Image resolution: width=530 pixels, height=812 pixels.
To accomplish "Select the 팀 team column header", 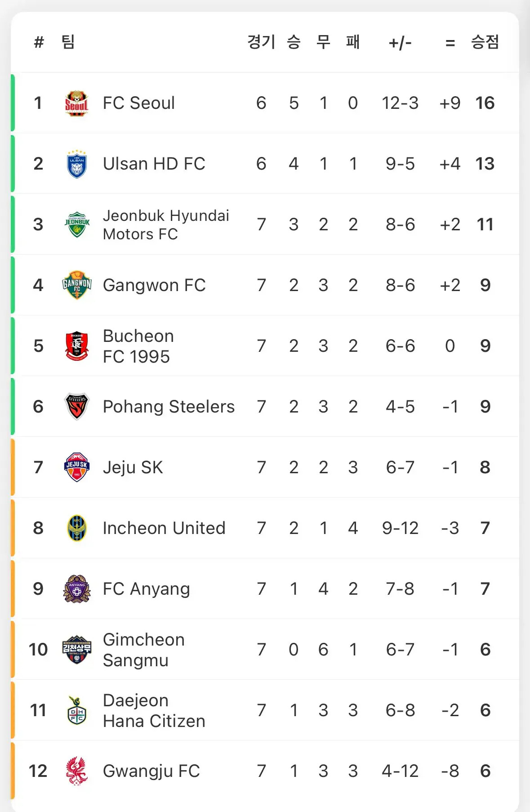I will click(x=68, y=42).
